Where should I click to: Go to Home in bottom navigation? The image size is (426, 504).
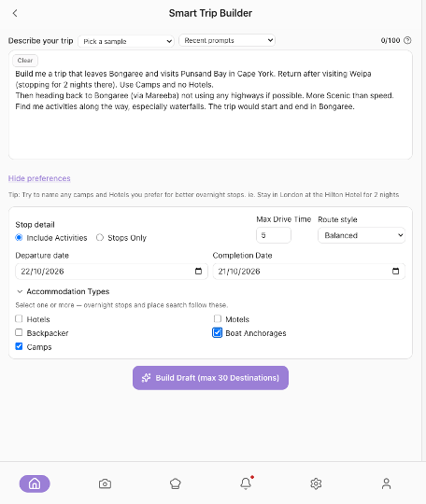(x=35, y=483)
